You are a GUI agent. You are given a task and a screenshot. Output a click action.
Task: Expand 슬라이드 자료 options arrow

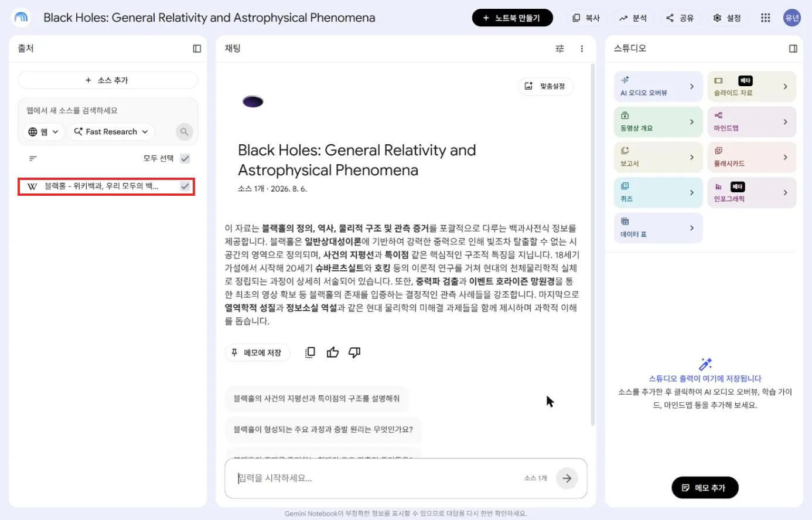(786, 87)
